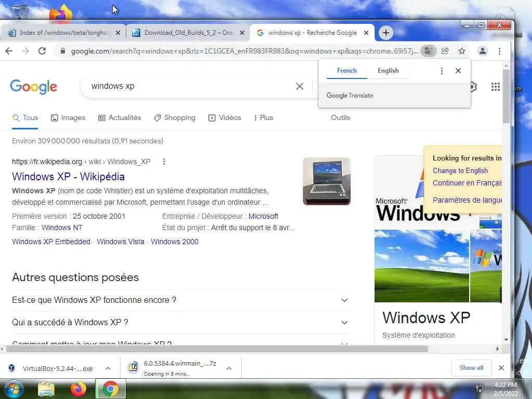Click the Google logo

pos(34,87)
